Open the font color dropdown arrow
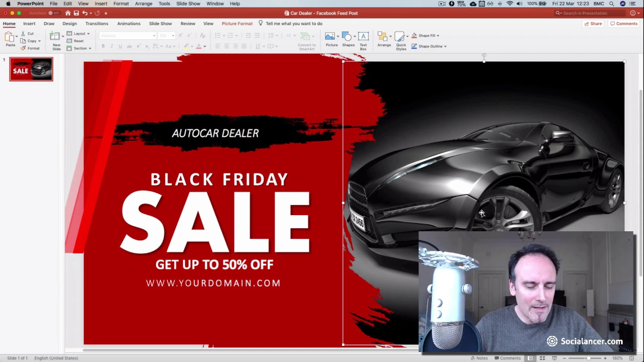The height and width of the screenshot is (362, 644). pyautogui.click(x=205, y=46)
